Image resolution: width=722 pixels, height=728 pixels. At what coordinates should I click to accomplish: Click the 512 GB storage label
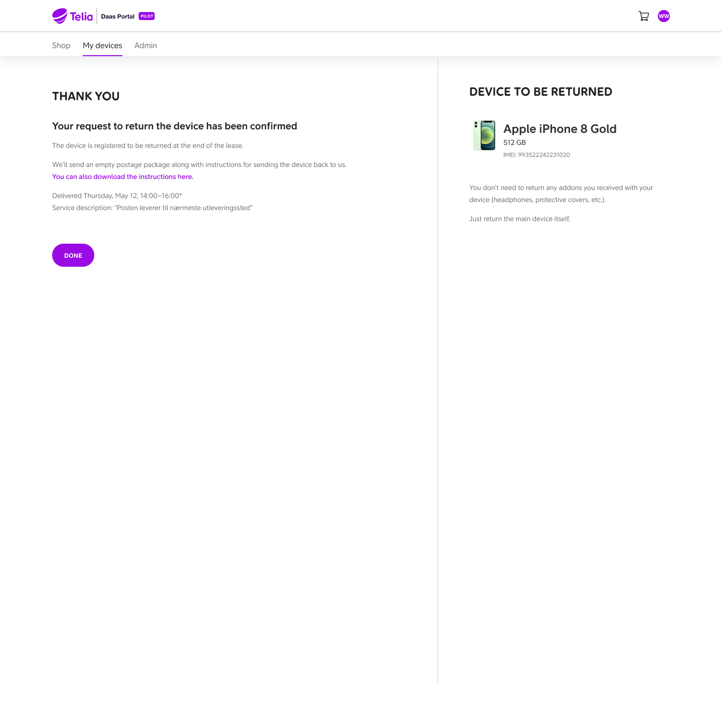pos(514,142)
